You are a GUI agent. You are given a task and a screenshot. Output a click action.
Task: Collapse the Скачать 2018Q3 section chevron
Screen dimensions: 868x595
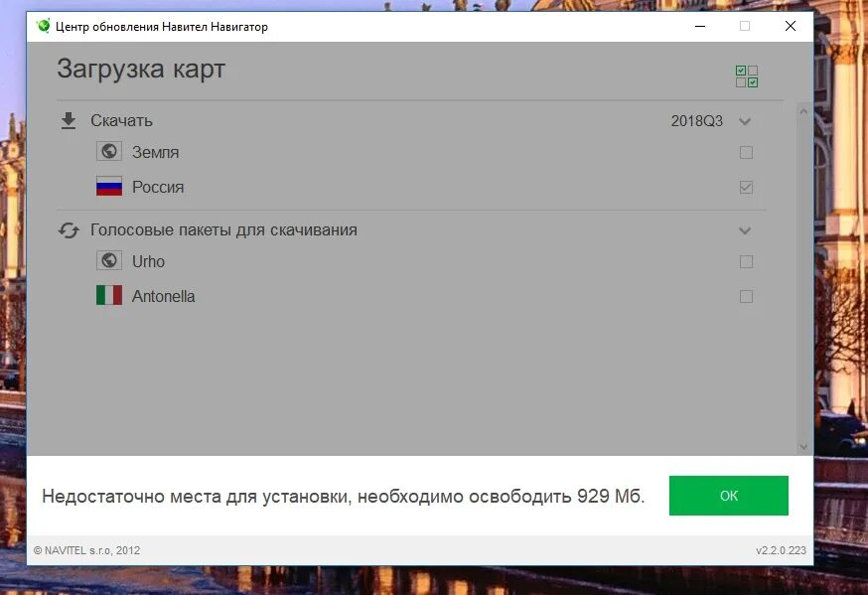point(745,121)
